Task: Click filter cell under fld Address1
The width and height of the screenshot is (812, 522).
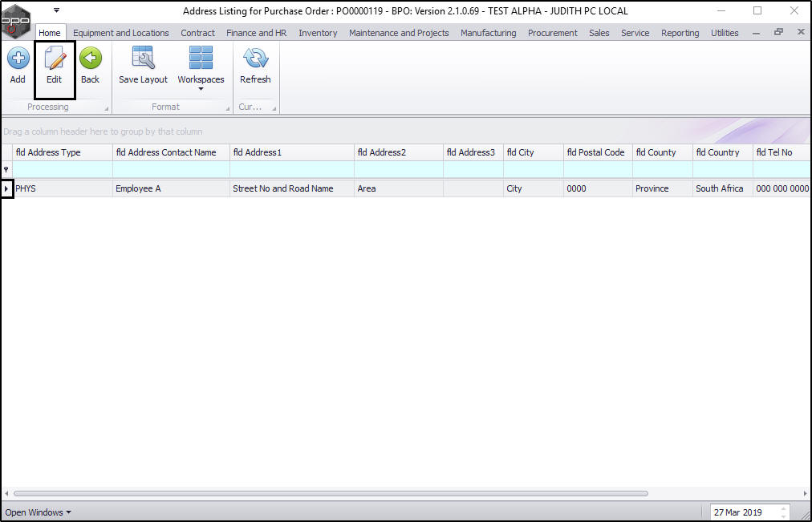Action: click(292, 169)
